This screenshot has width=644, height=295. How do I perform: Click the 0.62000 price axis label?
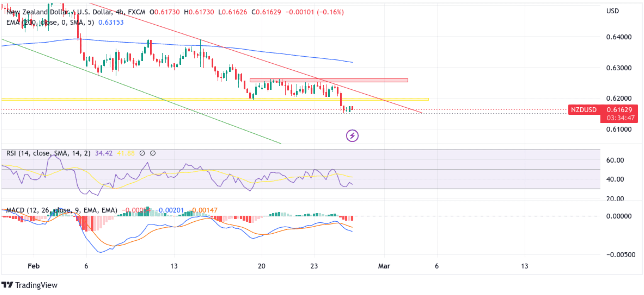coord(619,98)
